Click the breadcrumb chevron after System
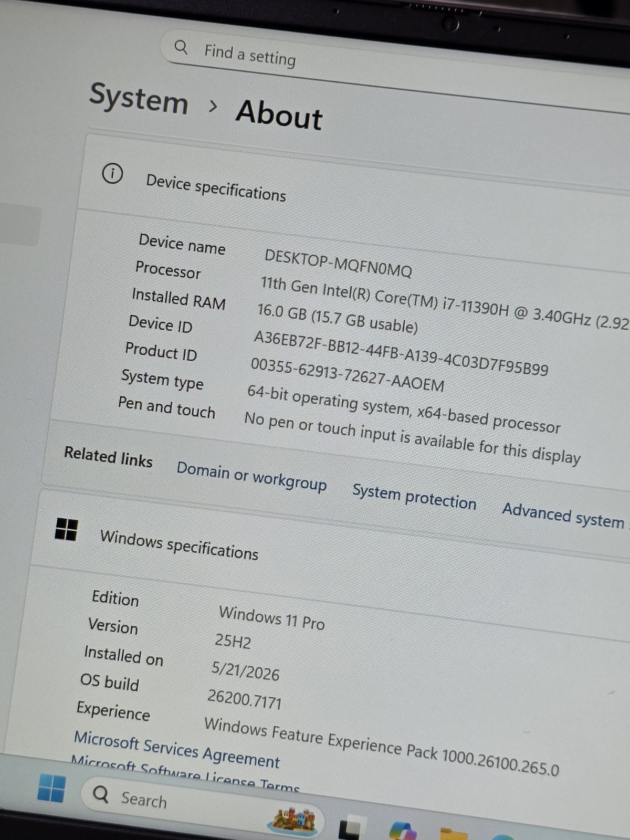 tap(213, 107)
